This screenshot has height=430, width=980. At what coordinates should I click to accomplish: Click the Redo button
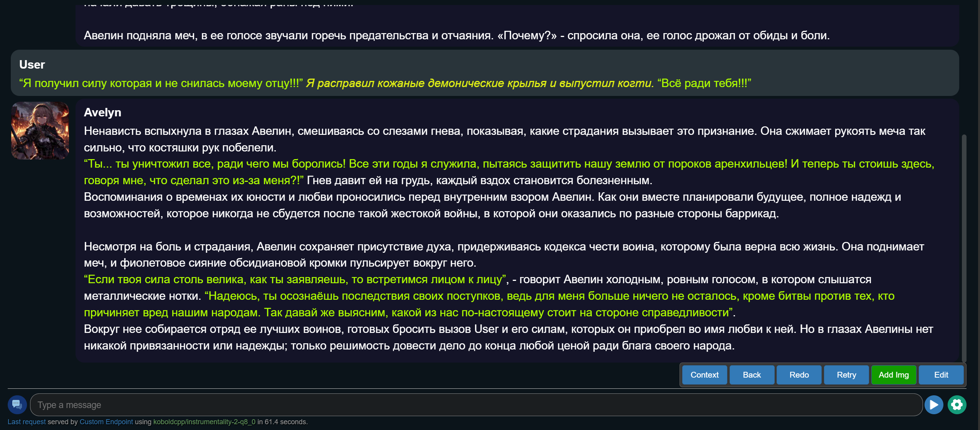(799, 375)
